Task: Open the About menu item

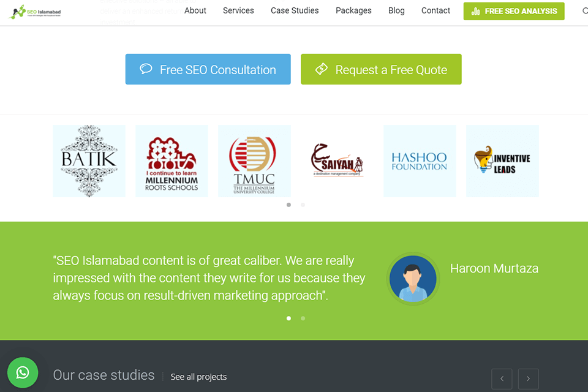Action: (x=195, y=10)
